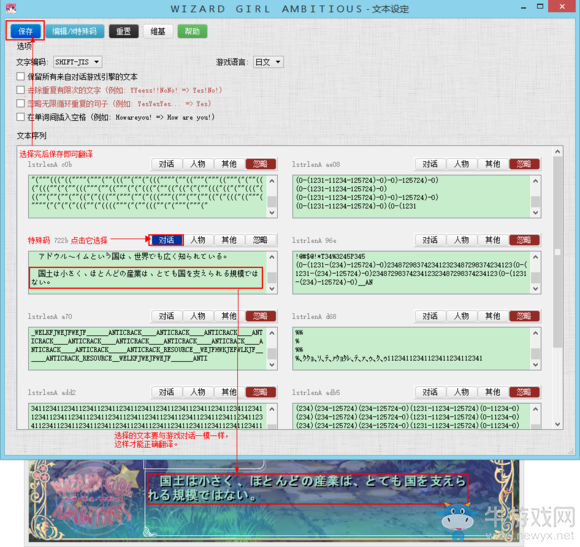Click the app icon in title bar
This screenshot has height=547, width=580.
click(x=11, y=8)
